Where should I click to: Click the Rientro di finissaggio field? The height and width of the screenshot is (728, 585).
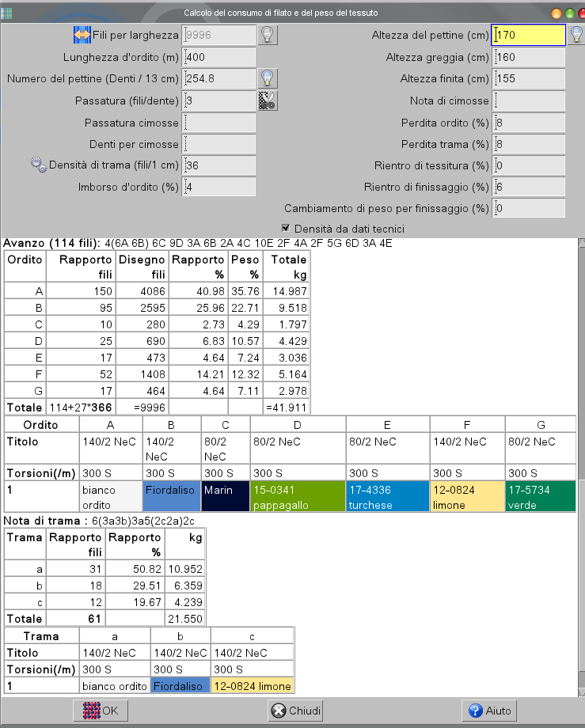coord(528,187)
